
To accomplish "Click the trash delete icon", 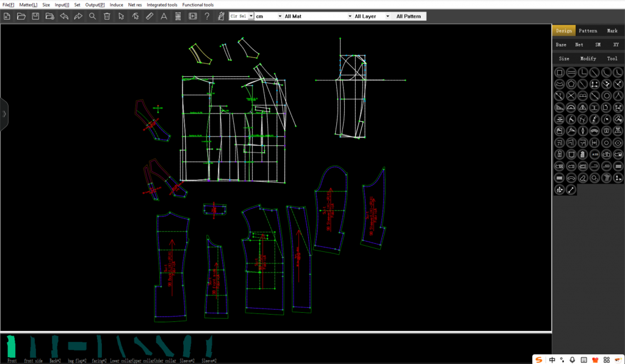I will [x=107, y=16].
